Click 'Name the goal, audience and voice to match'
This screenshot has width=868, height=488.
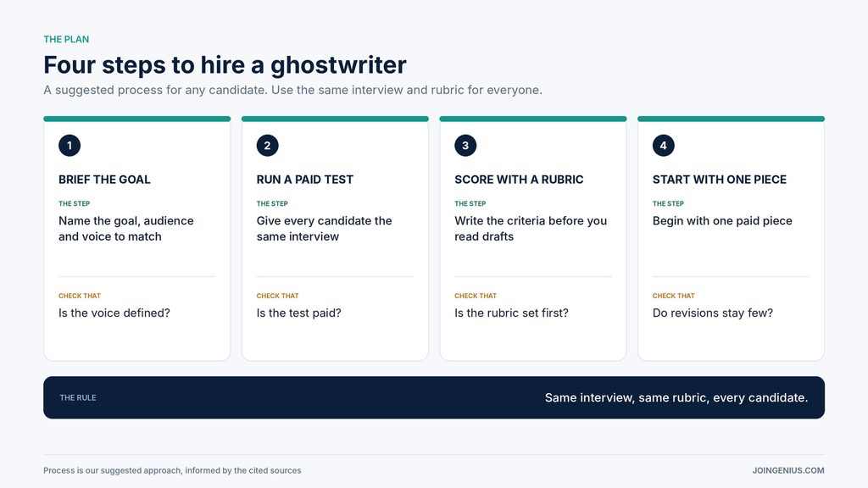tap(126, 229)
